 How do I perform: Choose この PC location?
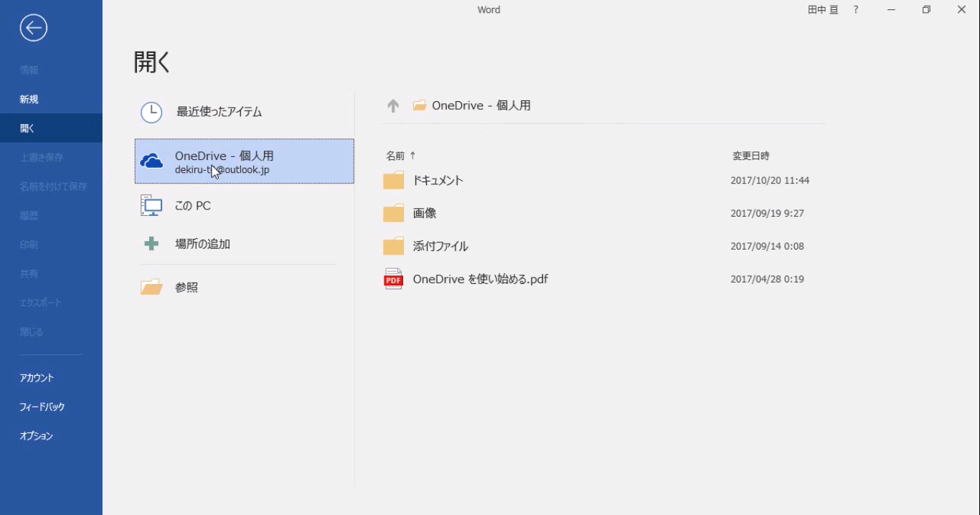coord(244,206)
